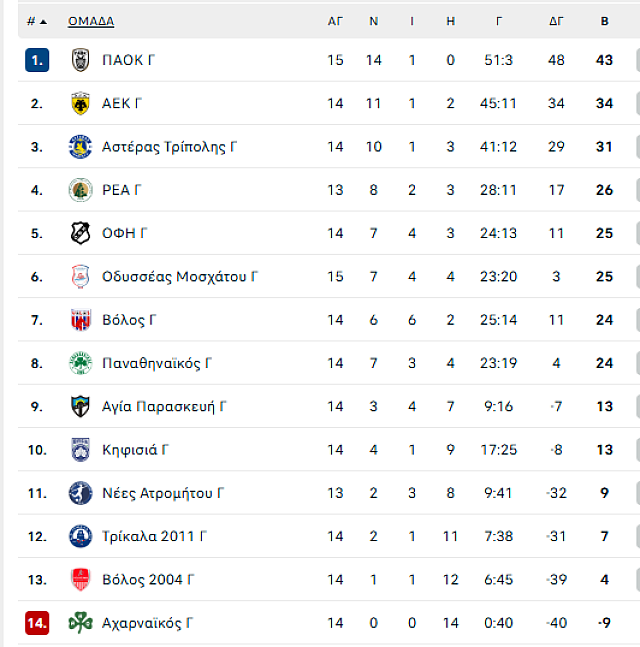Open the Βόλος Γ team link

tap(129, 320)
